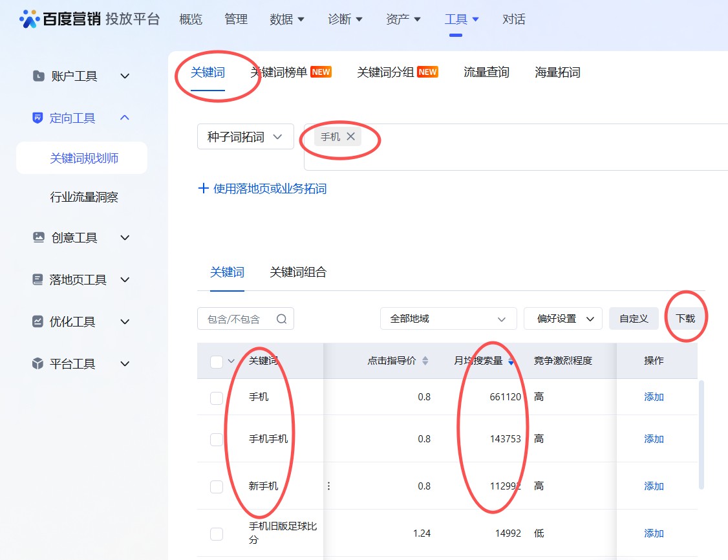Screen dimensions: 728x560
Task: Check the checkbox for 手机旧版足球比分
Action: (217, 533)
